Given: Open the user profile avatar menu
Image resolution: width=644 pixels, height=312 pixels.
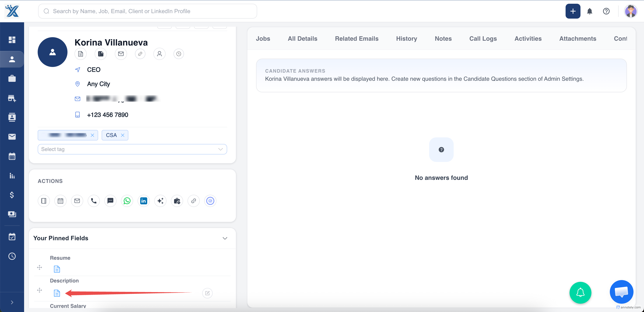Looking at the screenshot, I should (x=630, y=11).
